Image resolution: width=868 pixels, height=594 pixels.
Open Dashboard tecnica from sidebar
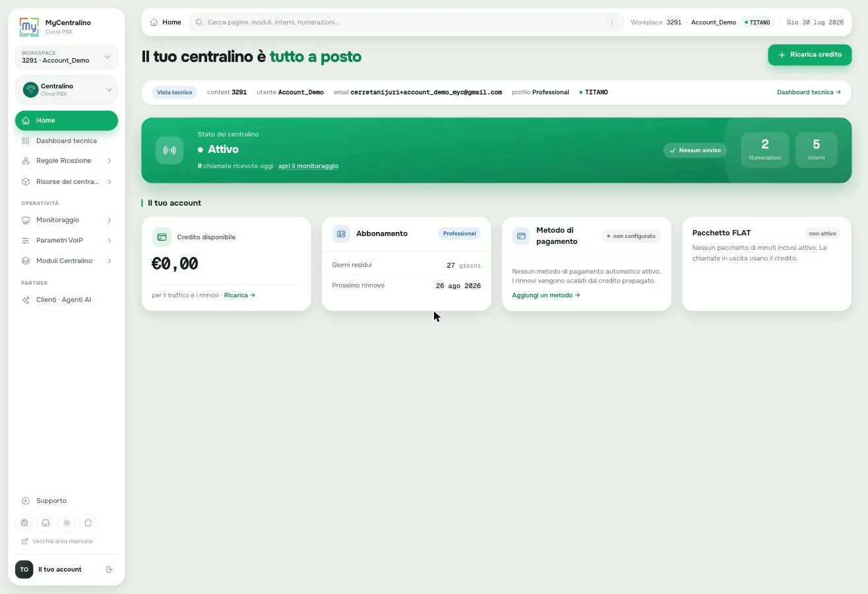pos(66,141)
